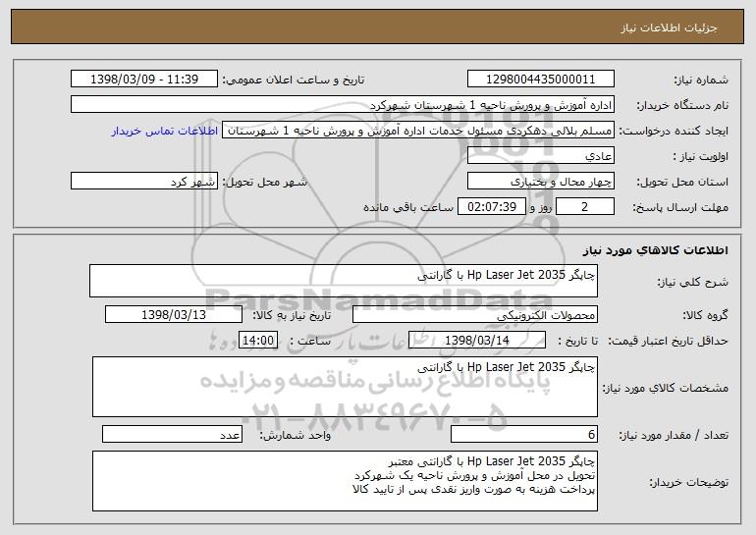
Task: Click the note line about delivery location in Shahrekord
Action: [x=474, y=475]
